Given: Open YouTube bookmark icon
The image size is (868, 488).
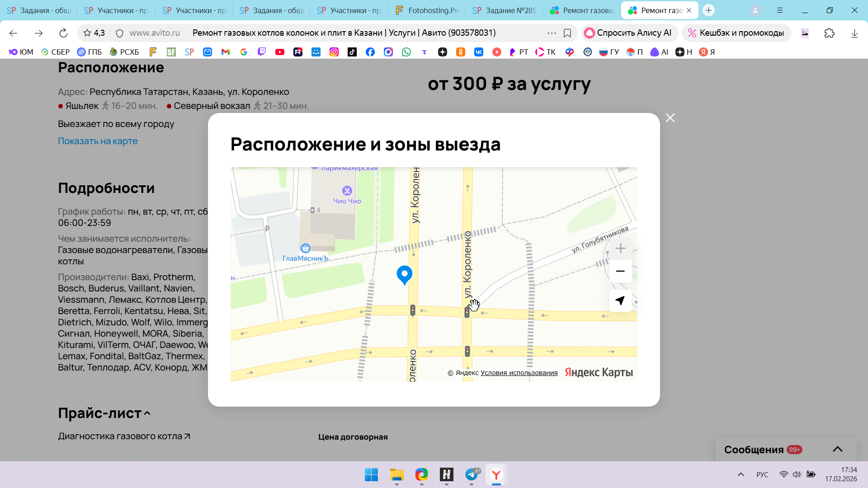Looking at the screenshot, I should tap(280, 52).
